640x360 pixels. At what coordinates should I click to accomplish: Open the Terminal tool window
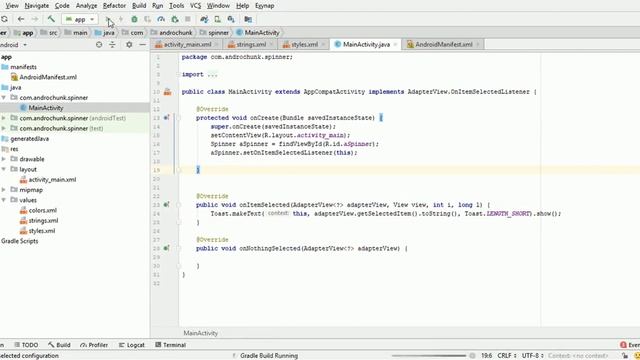[x=171, y=345]
